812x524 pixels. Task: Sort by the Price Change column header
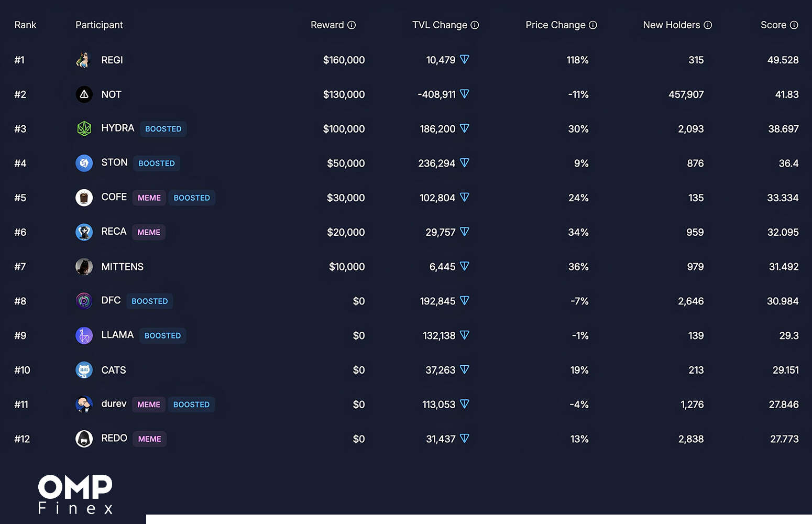tap(555, 25)
